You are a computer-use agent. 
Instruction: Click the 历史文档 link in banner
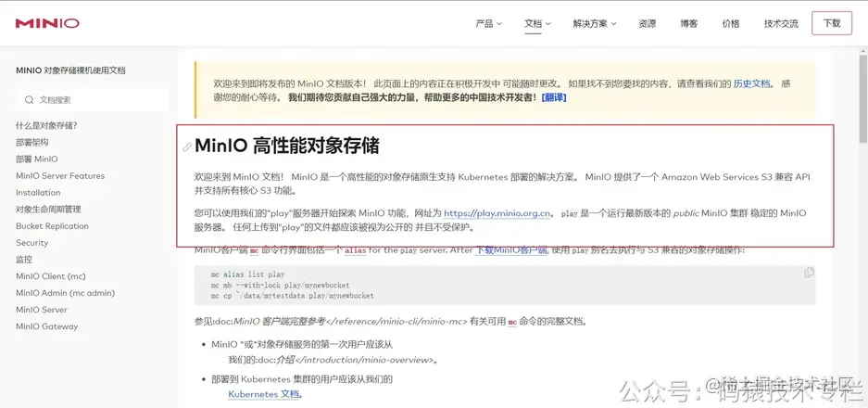(x=752, y=84)
